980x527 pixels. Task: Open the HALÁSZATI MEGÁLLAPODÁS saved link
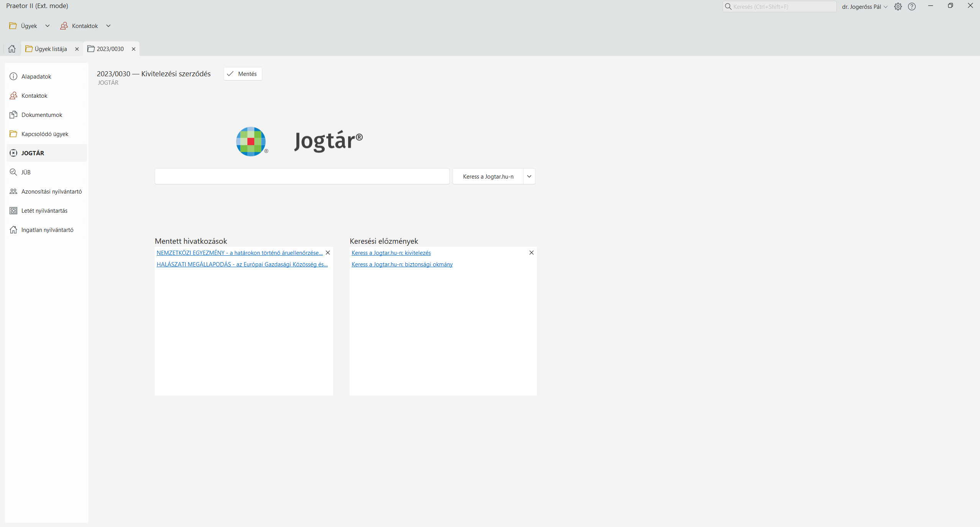click(x=242, y=264)
